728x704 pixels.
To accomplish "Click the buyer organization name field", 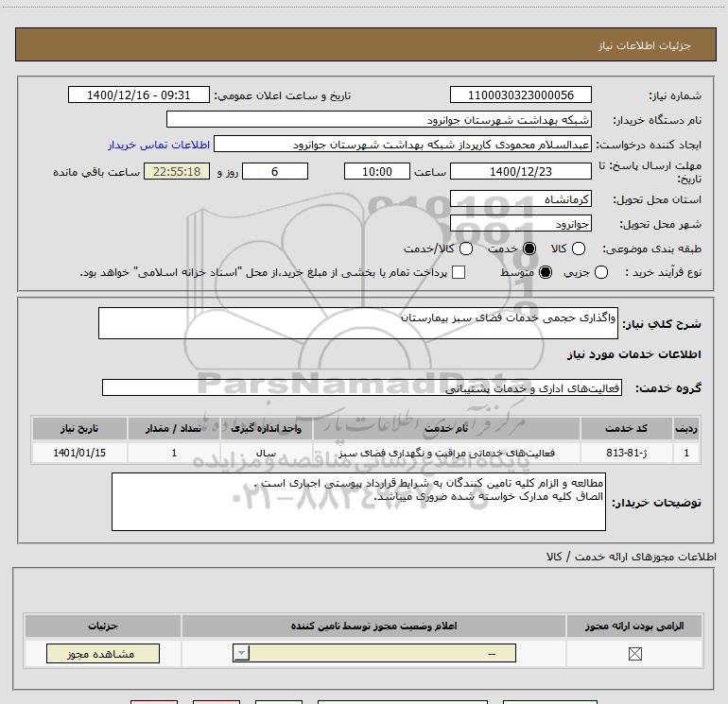I will 379,119.
